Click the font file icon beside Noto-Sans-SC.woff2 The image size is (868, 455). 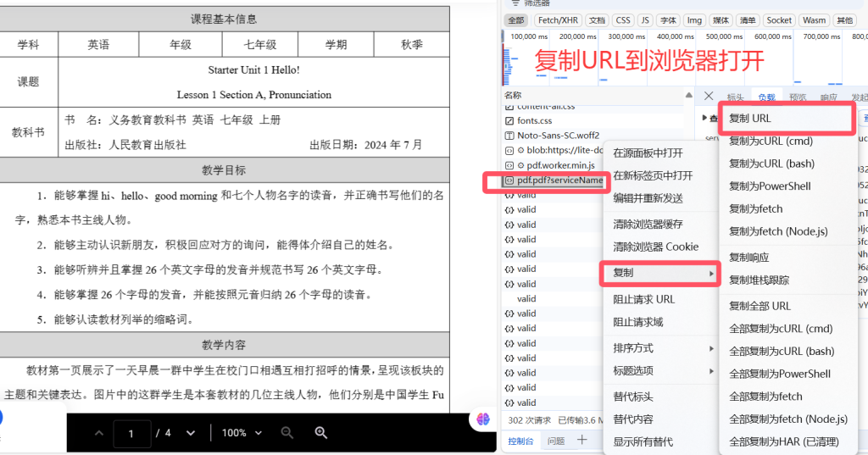coord(509,136)
